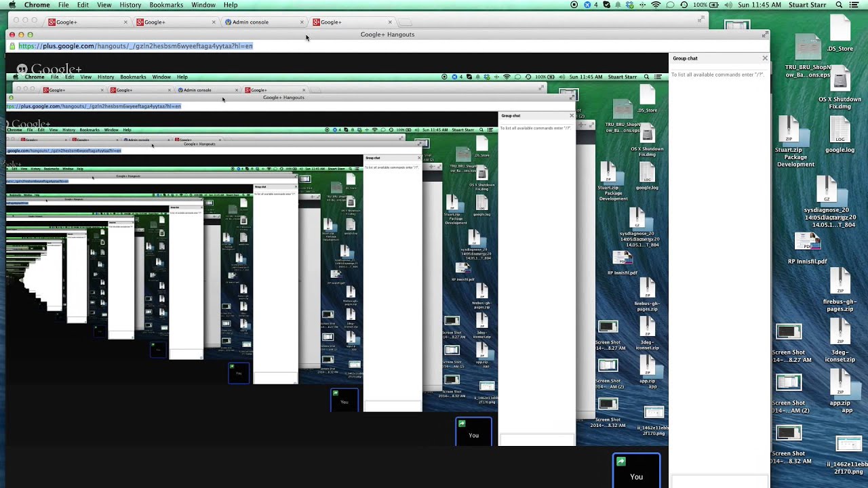Image resolution: width=868 pixels, height=488 pixels.
Task: Click the four-point cross icon left of Wi-Fi
Action: pos(642,5)
